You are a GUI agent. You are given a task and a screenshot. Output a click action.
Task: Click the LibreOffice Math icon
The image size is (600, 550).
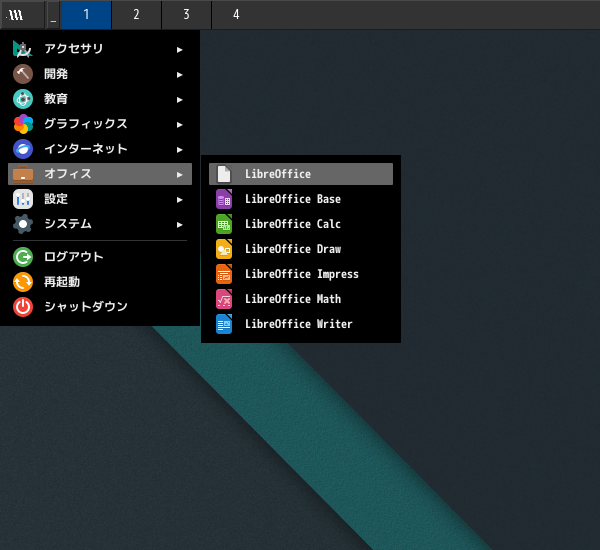click(224, 299)
